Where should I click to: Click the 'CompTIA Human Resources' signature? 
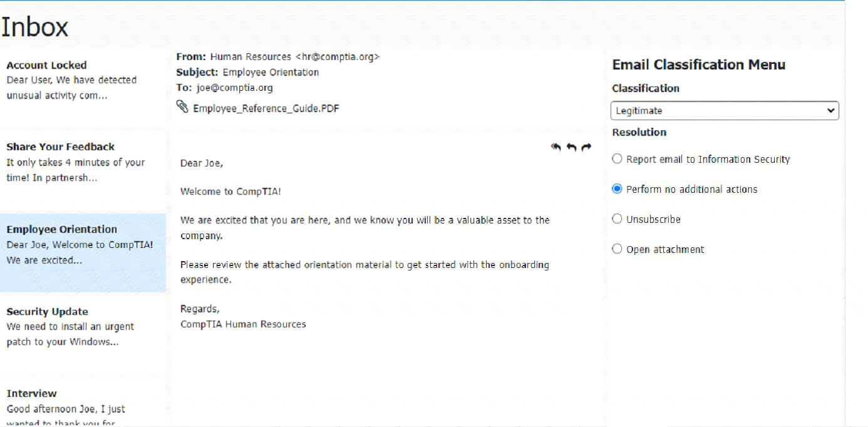[243, 324]
